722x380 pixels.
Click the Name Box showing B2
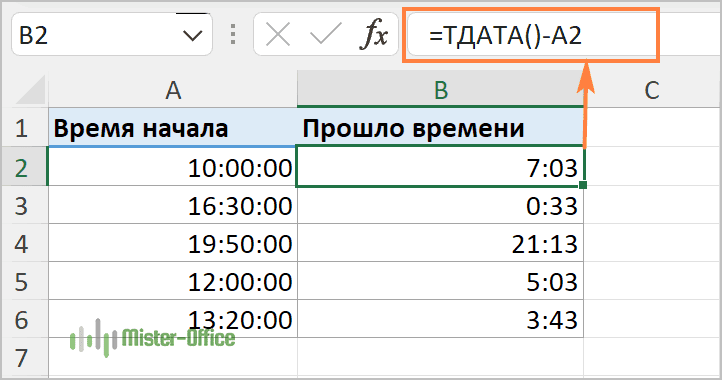pos(111,35)
